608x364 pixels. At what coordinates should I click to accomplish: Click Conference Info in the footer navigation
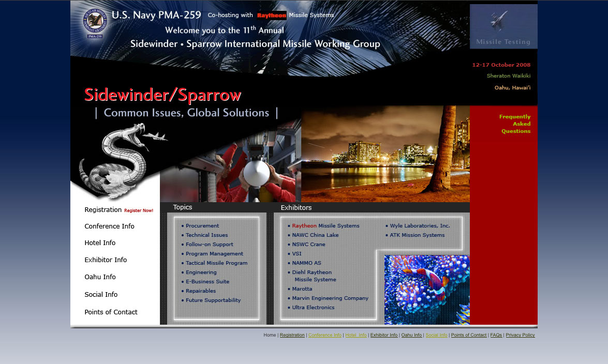pos(325,335)
